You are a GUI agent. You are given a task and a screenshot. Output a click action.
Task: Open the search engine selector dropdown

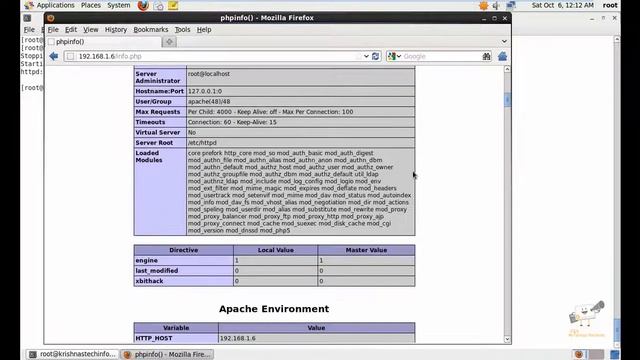click(x=394, y=56)
